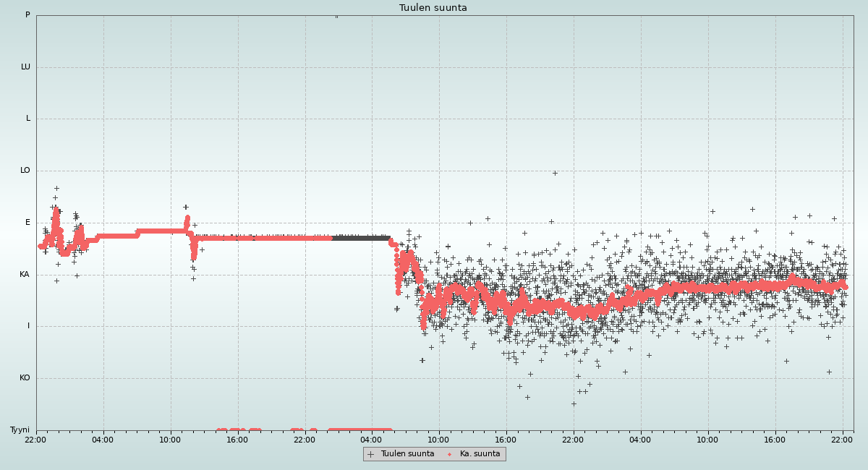Click the red Ka. suunta legend marker
Image resolution: width=868 pixels, height=470 pixels.
(449, 454)
